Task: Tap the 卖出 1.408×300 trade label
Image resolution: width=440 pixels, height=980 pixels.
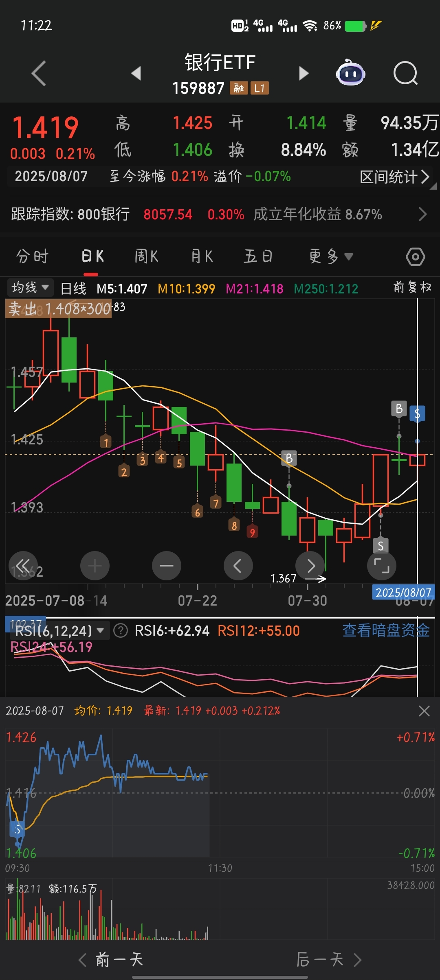Action: pyautogui.click(x=58, y=308)
